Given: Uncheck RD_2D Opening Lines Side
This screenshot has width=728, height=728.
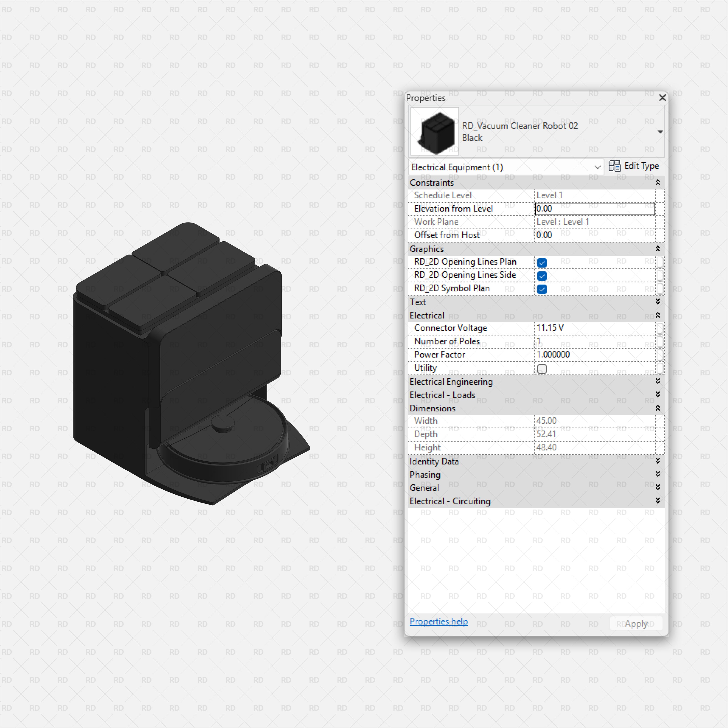Looking at the screenshot, I should pos(542,276).
